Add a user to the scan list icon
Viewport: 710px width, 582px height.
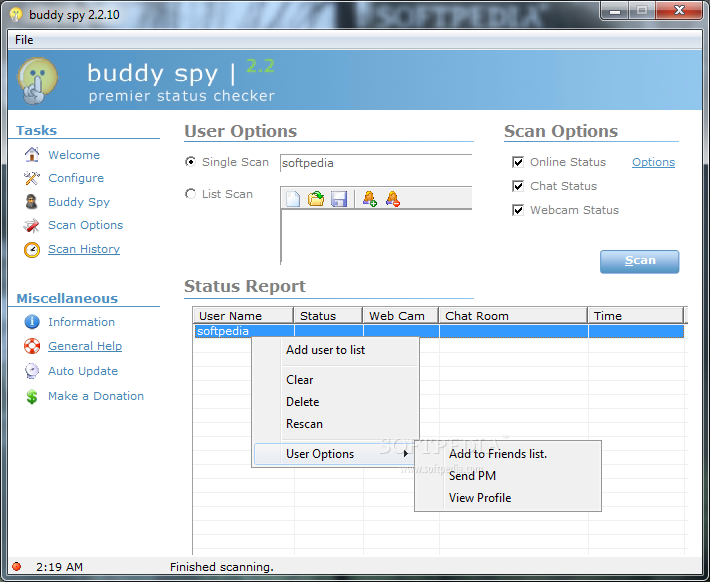pos(369,198)
